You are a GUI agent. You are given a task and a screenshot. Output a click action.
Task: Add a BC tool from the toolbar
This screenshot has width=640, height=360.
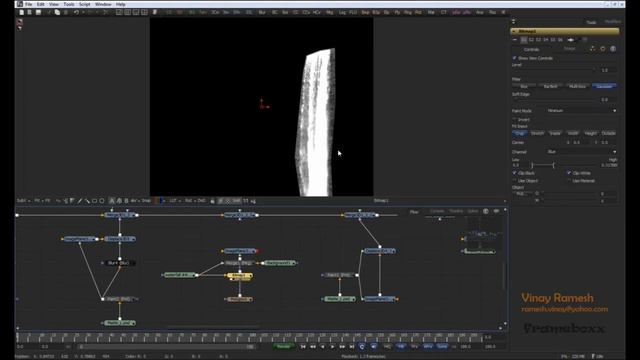click(x=274, y=12)
